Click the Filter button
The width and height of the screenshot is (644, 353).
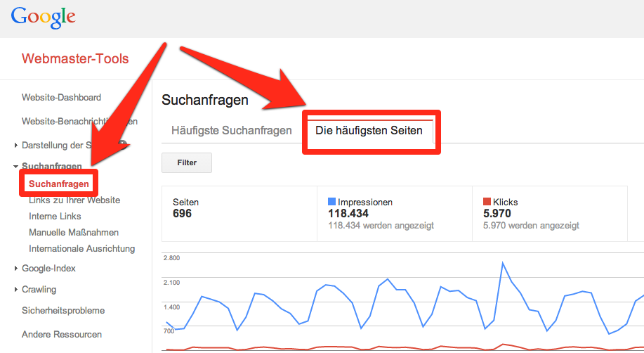click(x=187, y=163)
